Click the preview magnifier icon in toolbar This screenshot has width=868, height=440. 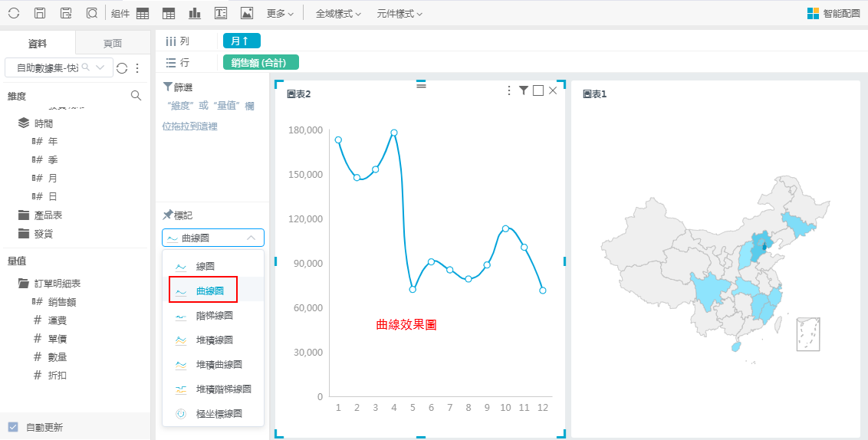pos(92,13)
